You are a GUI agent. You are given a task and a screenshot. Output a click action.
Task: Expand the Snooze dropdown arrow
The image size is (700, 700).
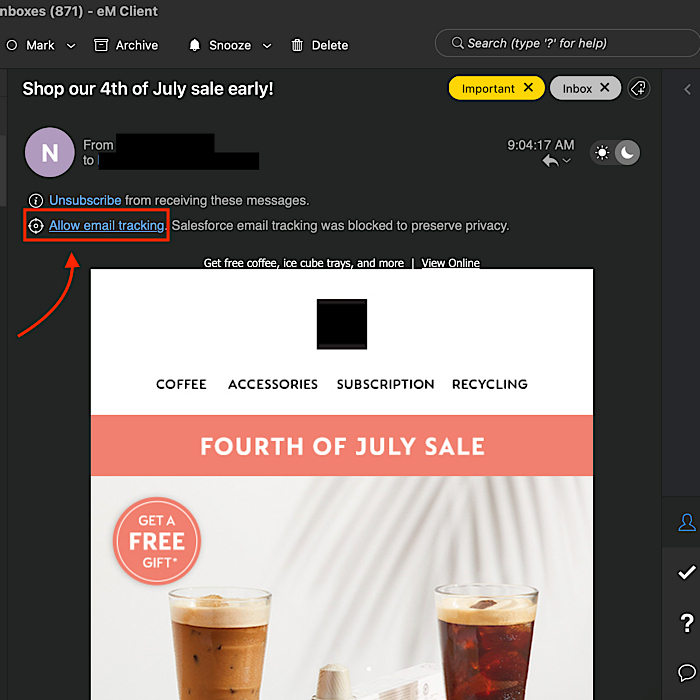point(267,46)
